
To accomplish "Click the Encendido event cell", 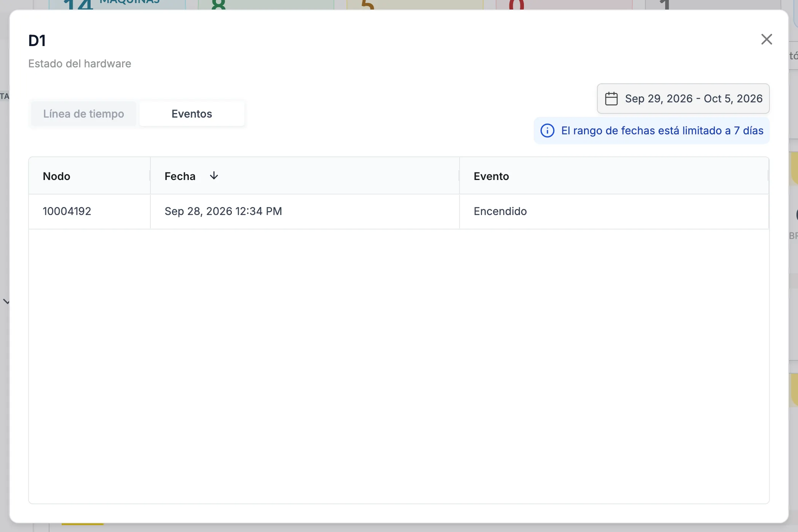I will [x=614, y=212].
